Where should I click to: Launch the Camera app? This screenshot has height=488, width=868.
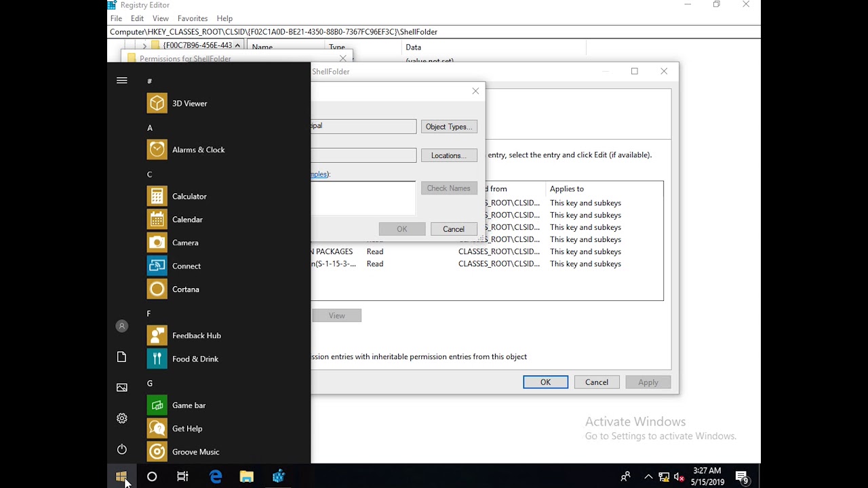pyautogui.click(x=224, y=243)
